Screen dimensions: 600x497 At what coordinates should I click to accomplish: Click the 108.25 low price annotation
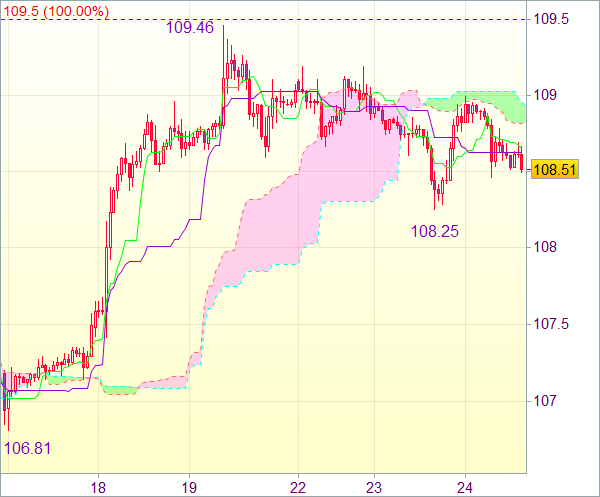(x=435, y=231)
